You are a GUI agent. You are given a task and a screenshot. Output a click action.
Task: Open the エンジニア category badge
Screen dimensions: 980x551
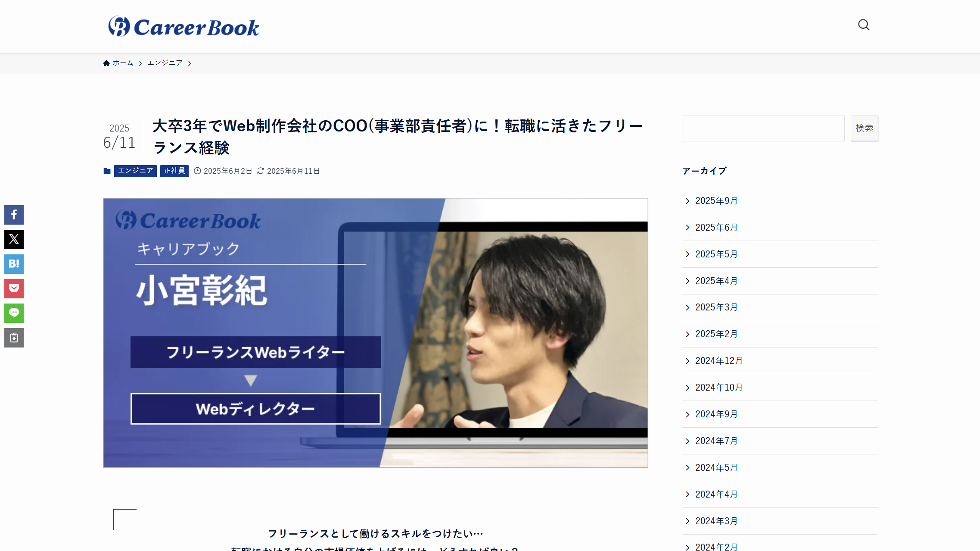[135, 171]
